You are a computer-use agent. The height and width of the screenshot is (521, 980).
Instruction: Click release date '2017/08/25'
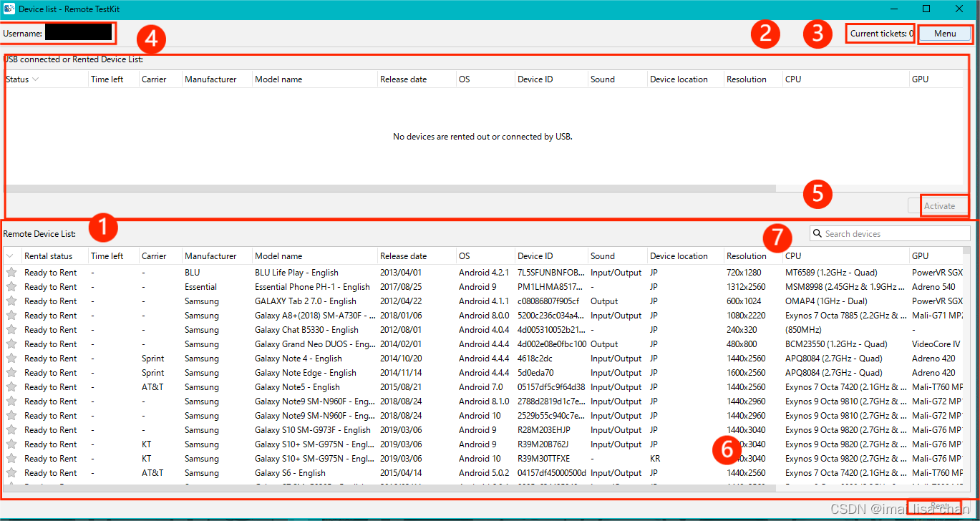click(x=401, y=286)
